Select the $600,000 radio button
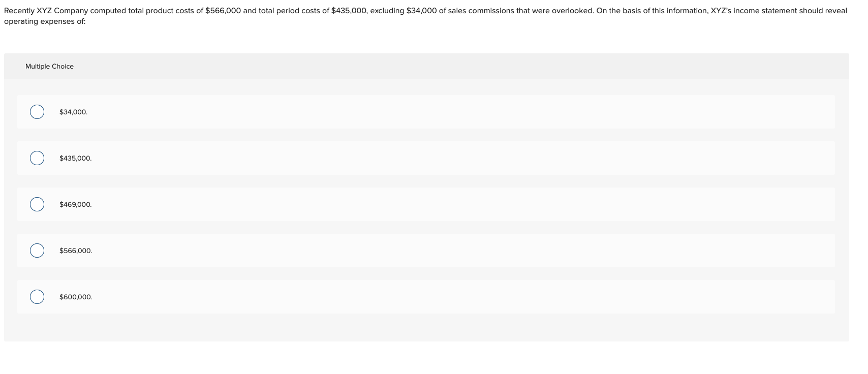Image resolution: width=868 pixels, height=374 pixels. 36,296
